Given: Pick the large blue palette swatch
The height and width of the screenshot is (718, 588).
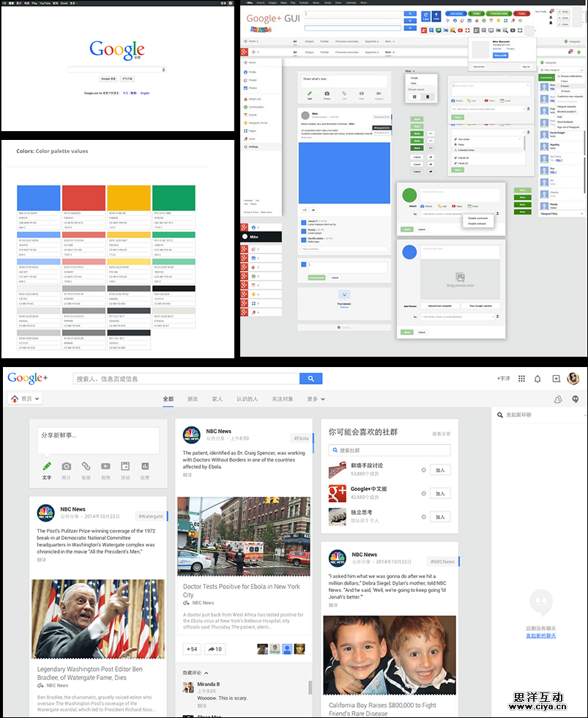Looking at the screenshot, I should click(38, 198).
